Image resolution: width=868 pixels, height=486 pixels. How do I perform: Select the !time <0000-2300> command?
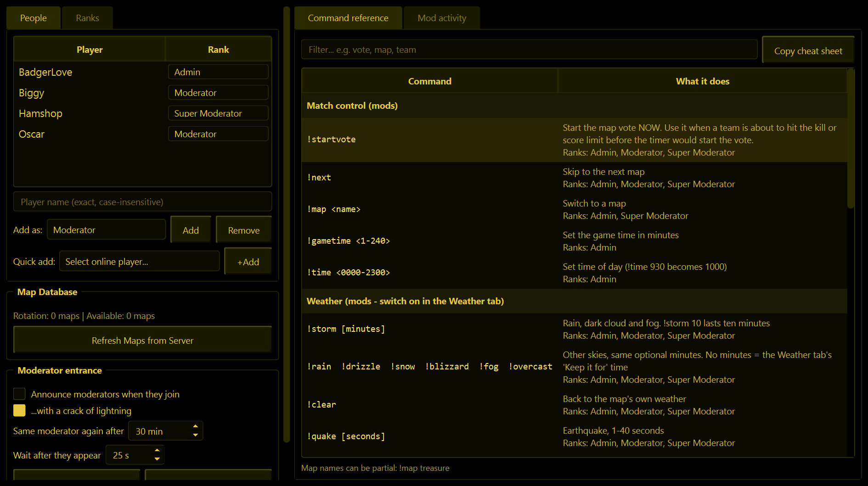pos(349,273)
